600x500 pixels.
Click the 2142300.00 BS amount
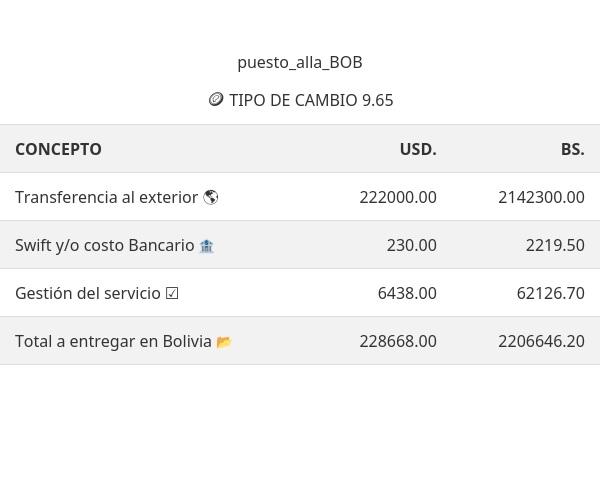point(541,197)
